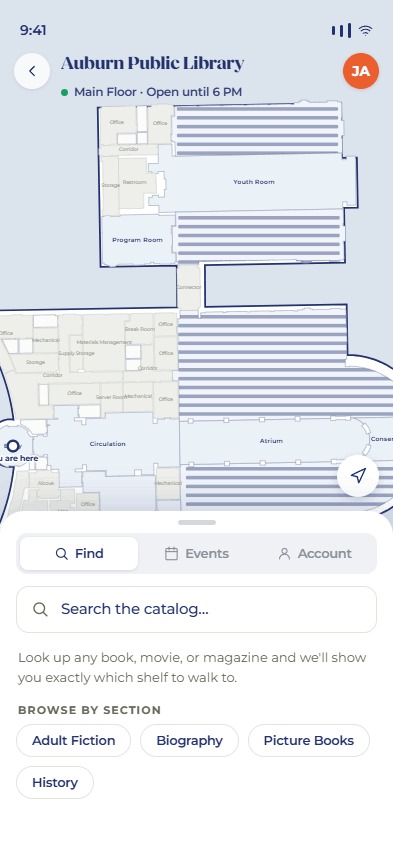
Task: Tap the magnifier icon in the search field
Action: [40, 609]
